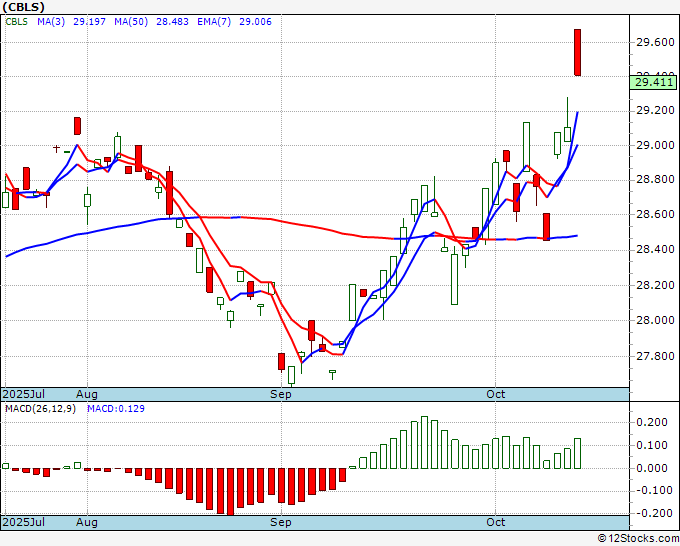Click the MA(3) value 29.197

[89, 22]
